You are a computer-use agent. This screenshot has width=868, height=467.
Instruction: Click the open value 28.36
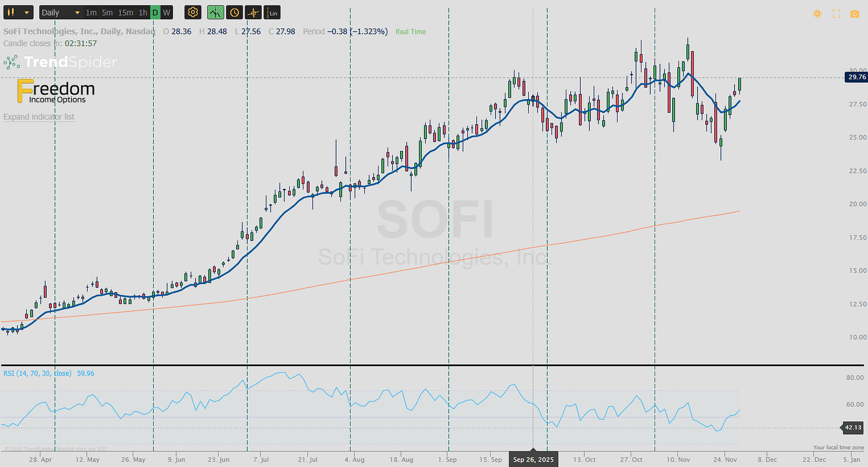(181, 32)
